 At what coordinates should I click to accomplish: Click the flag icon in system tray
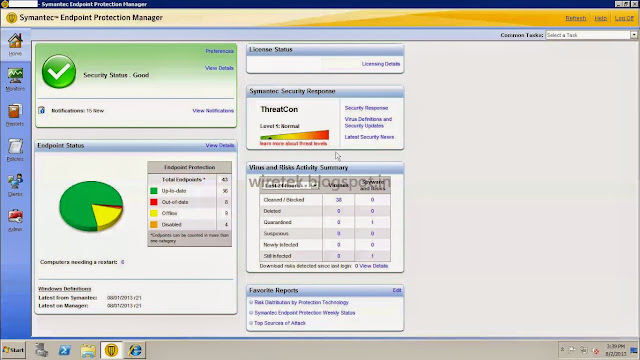pos(572,350)
